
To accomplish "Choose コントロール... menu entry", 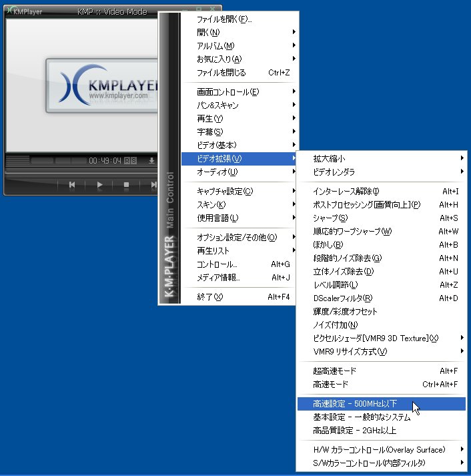I will [x=240, y=264].
